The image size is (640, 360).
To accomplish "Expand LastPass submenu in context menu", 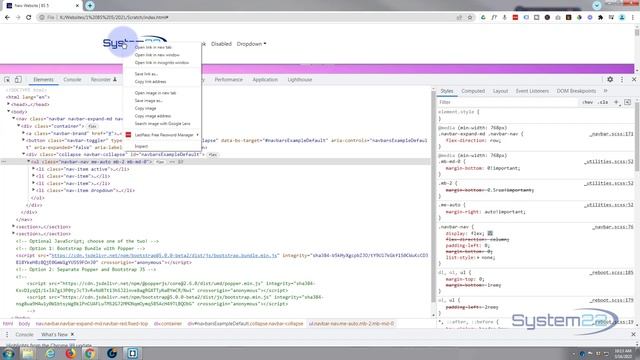I will coord(198,135).
